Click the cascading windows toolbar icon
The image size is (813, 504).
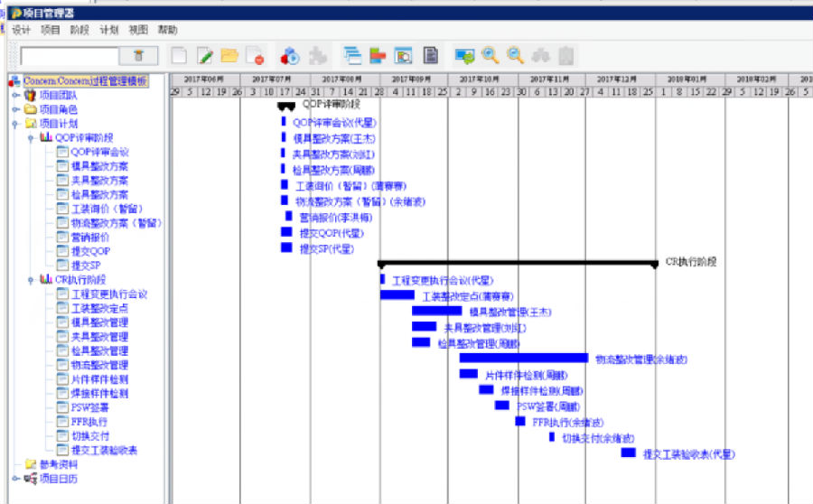(352, 55)
